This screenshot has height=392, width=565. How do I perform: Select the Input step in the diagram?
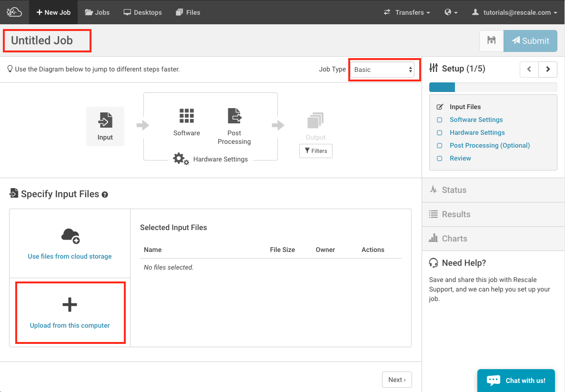(x=105, y=126)
